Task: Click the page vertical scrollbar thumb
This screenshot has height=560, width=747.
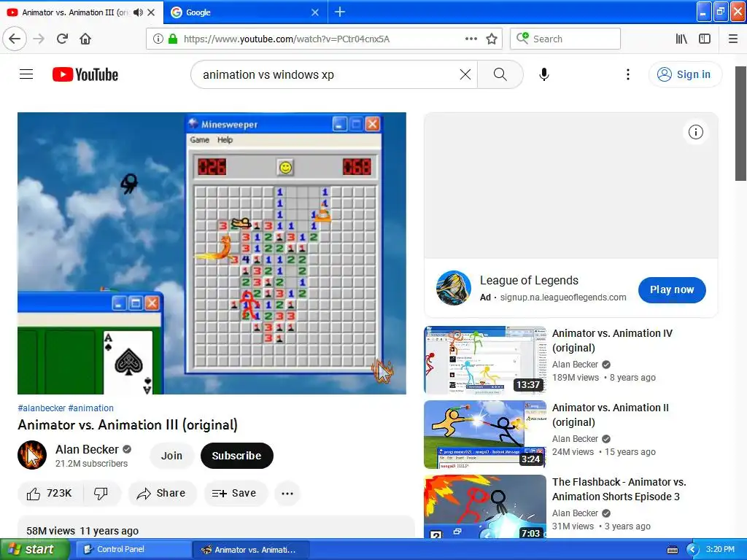Action: 740,123
